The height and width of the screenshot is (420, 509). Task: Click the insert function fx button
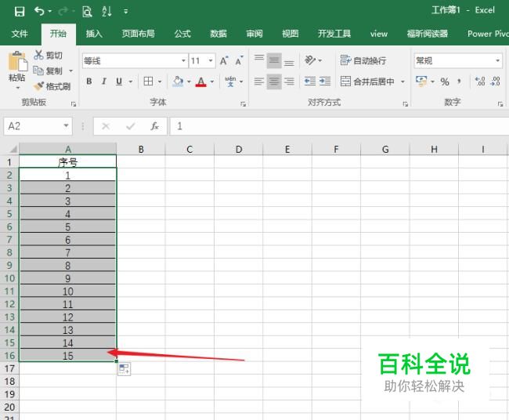click(154, 126)
